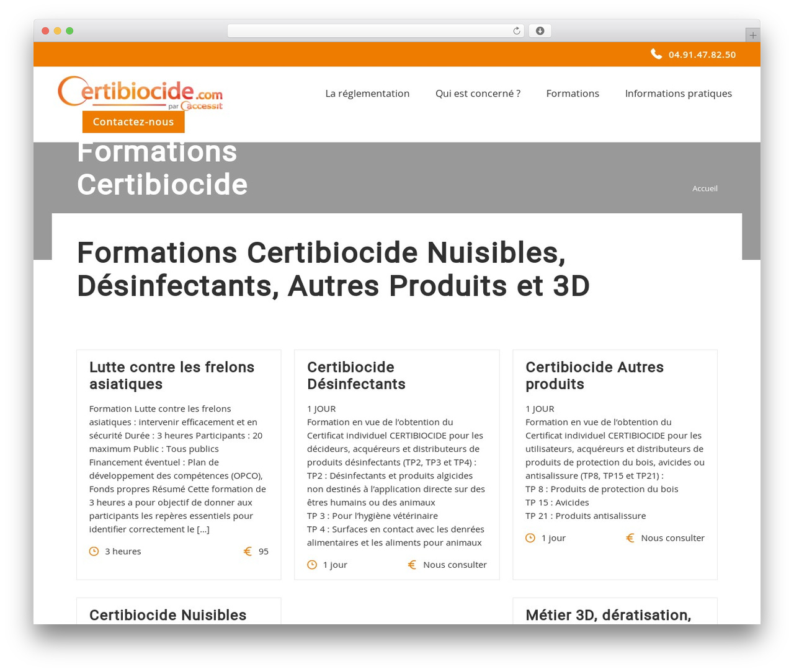
Task: Click the browser reload icon
Action: pos(517,31)
